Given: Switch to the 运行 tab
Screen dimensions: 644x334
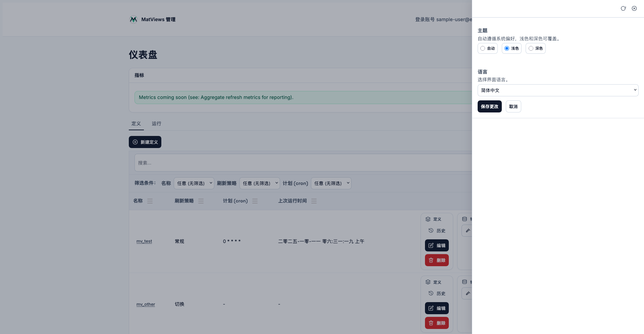Looking at the screenshot, I should point(156,124).
